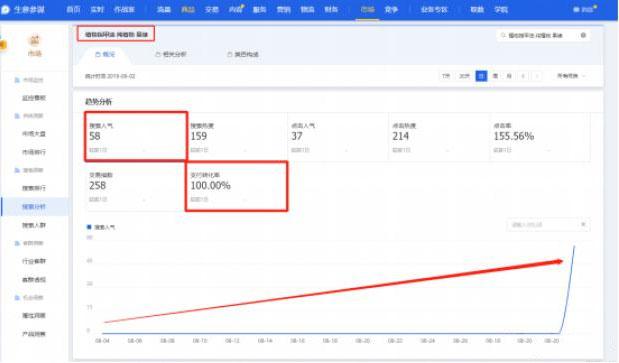The image size is (619, 363).
Task: Click the 生意参谋 logo icon
Action: [x=6, y=9]
